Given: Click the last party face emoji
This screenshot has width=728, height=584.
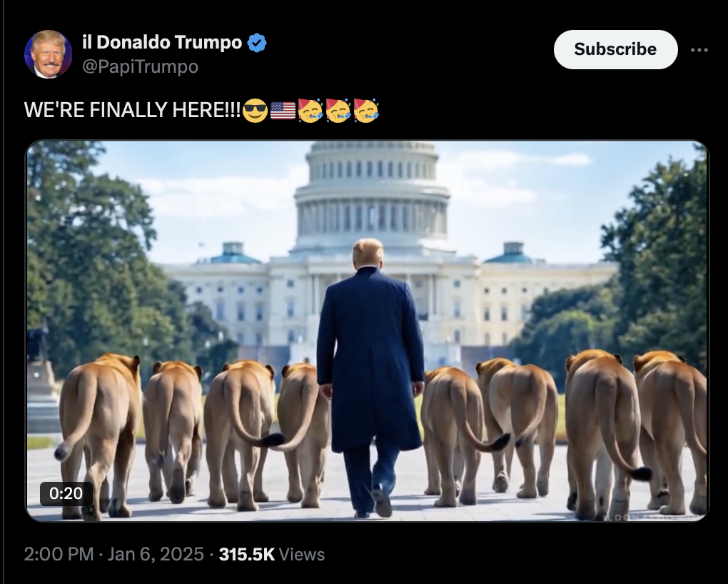Looking at the screenshot, I should [366, 111].
